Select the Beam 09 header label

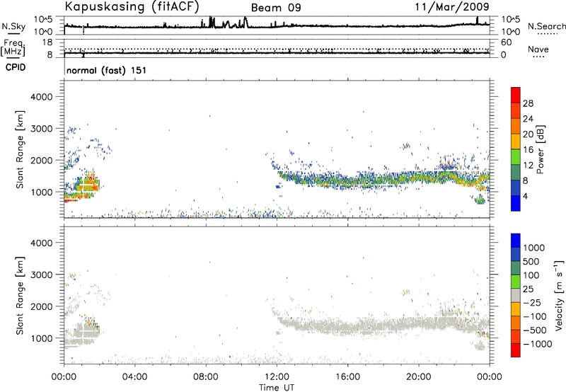point(276,8)
